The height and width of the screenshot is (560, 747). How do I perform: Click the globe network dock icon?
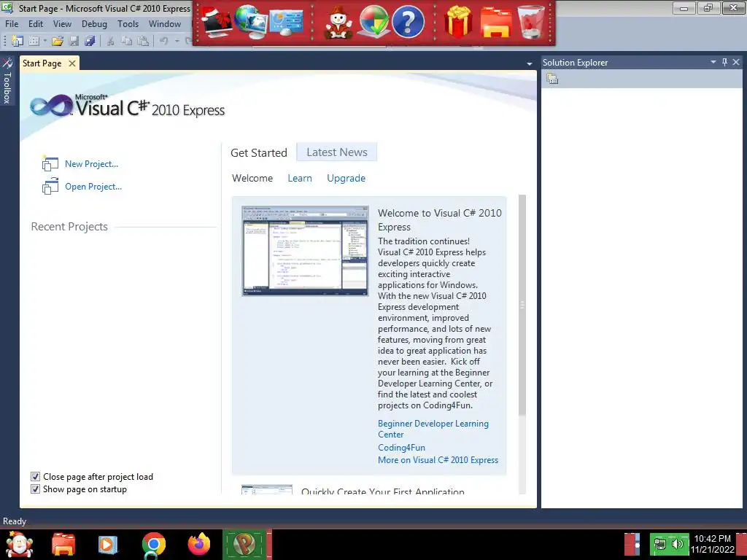251,22
